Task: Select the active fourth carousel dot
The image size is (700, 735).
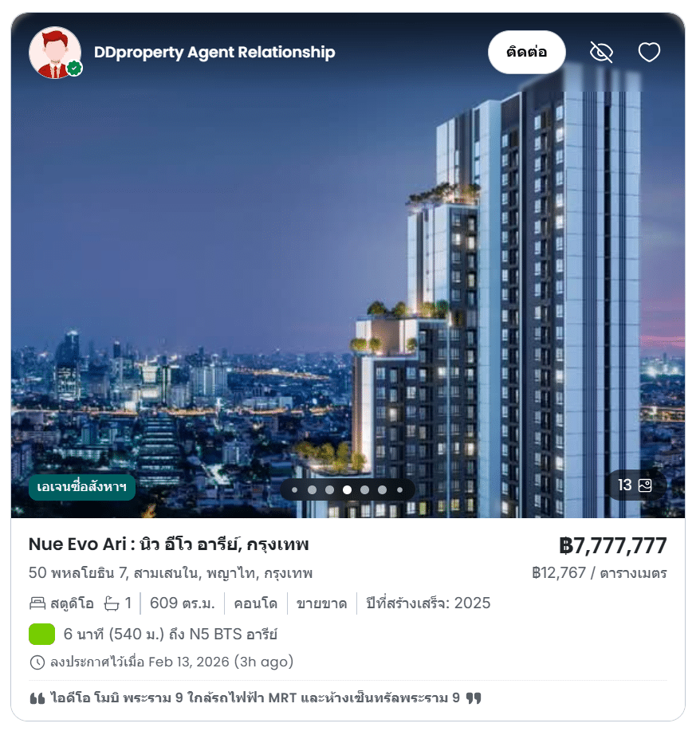Action: (347, 489)
